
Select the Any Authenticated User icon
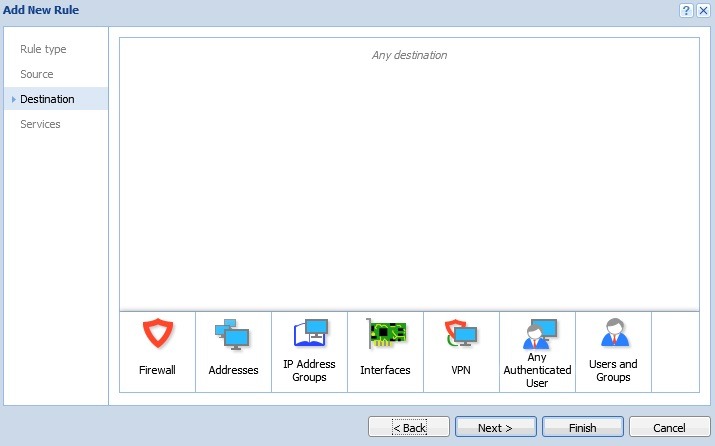click(x=537, y=332)
